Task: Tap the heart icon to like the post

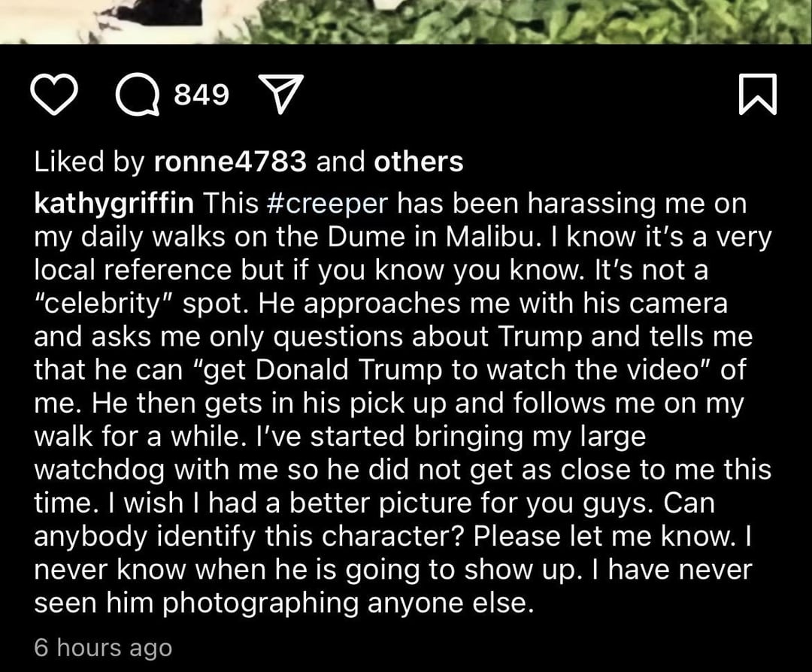Action: pyautogui.click(x=57, y=95)
